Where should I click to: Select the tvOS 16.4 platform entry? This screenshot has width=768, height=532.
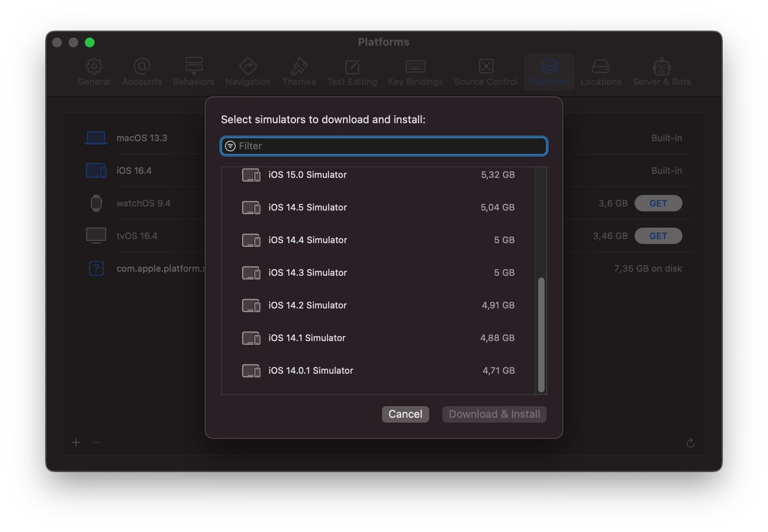[x=138, y=236]
